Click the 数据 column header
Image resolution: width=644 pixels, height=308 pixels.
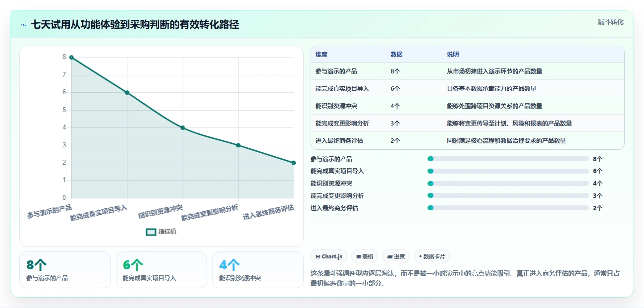(396, 55)
